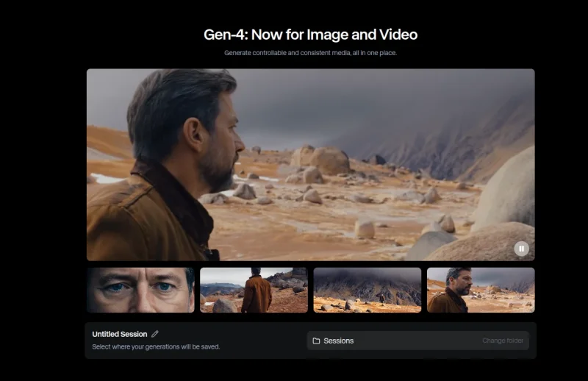This screenshot has width=588, height=381.
Task: Select the man walking away thumbnail
Action: [x=254, y=290]
